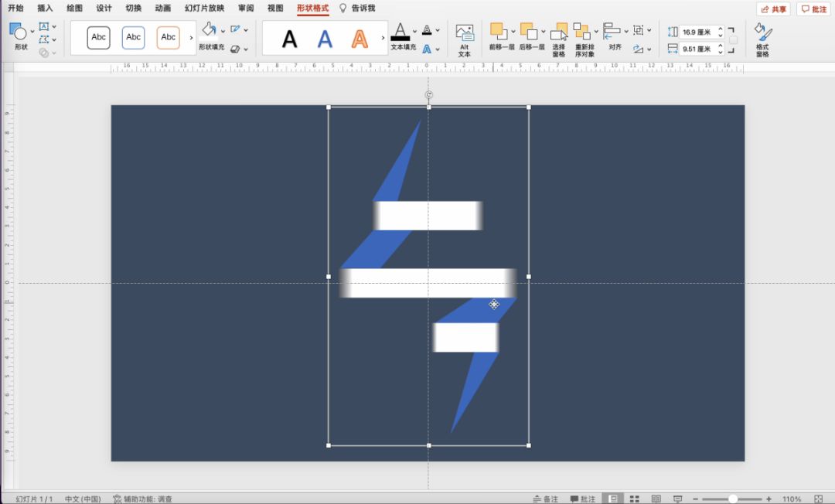Expand the insert shapes dropdown arrow

pos(32,32)
